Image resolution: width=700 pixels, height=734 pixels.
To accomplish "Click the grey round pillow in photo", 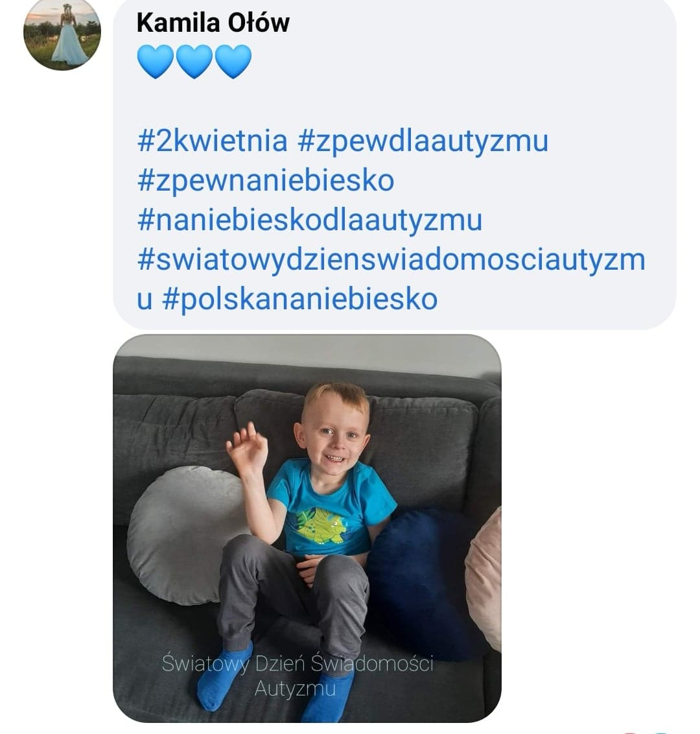I will (x=185, y=535).
